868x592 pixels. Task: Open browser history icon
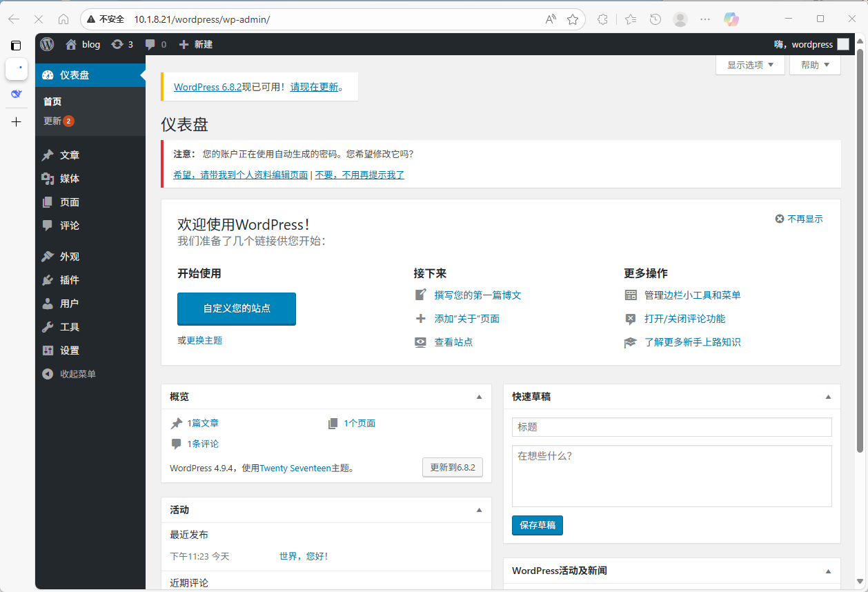pos(655,19)
